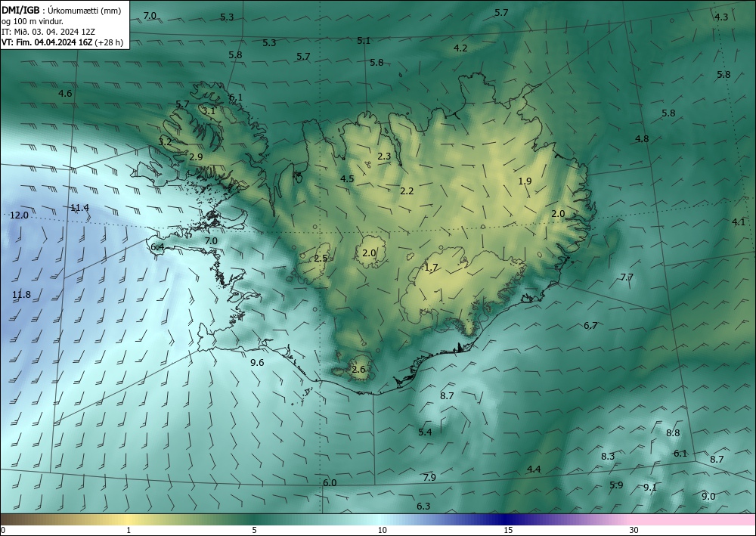Click the Vatnajökull value '1.7'
Image resolution: width=756 pixels, height=536 pixels.
(x=431, y=268)
